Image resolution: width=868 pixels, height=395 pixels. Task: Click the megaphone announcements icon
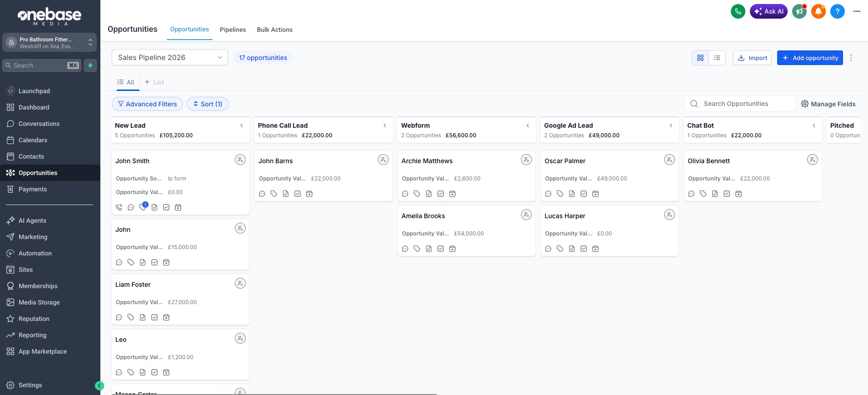[x=799, y=11]
